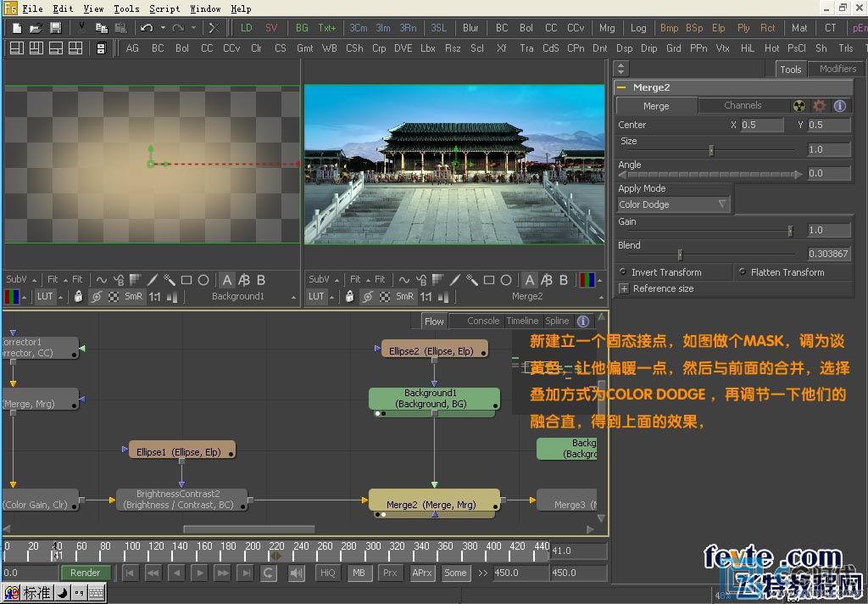Click magic wand icon in Background1 viewer toolbar

170,280
